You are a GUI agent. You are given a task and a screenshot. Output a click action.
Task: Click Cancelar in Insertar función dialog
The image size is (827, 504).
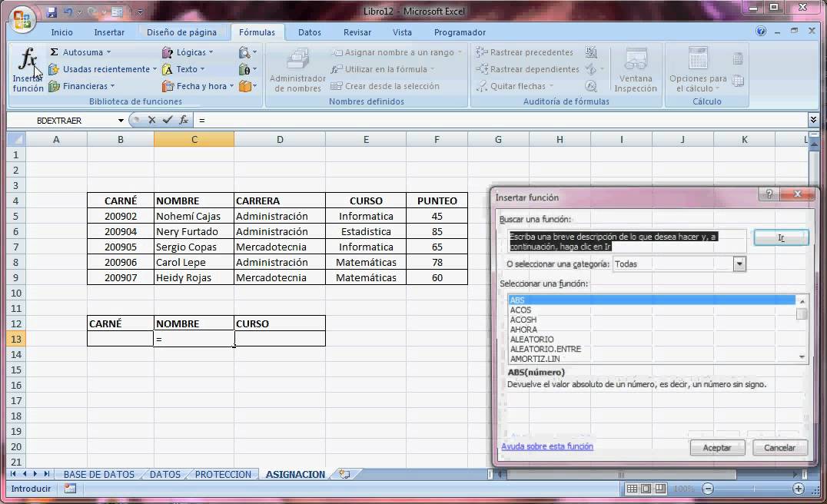[x=779, y=448]
